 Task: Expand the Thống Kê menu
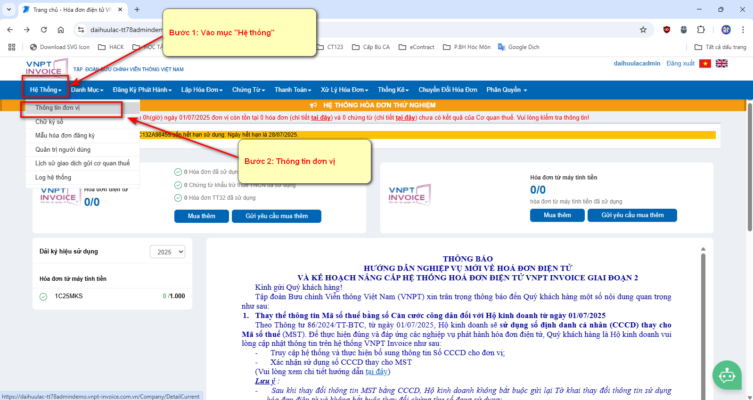coord(393,90)
